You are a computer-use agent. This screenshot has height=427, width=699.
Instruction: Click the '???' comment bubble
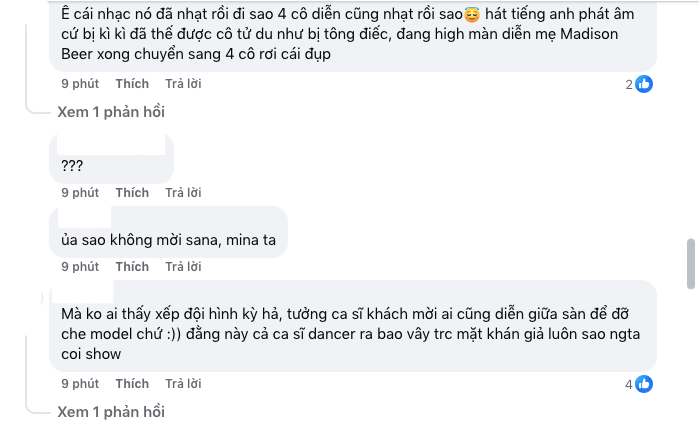[111, 158]
